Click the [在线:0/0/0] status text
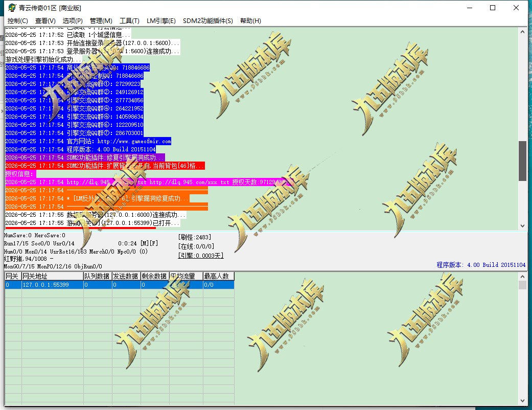This screenshot has width=532, height=410. coord(196,246)
